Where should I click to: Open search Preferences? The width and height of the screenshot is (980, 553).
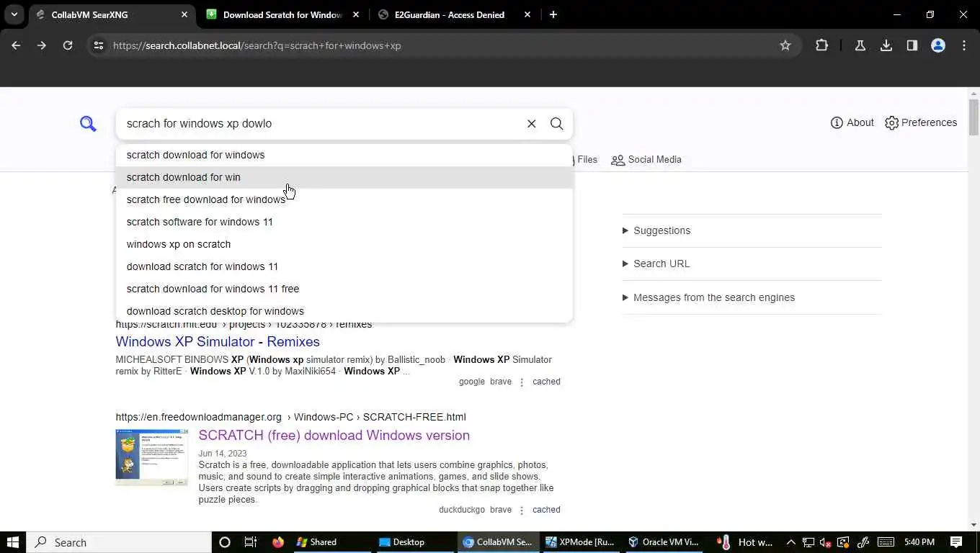[921, 122]
